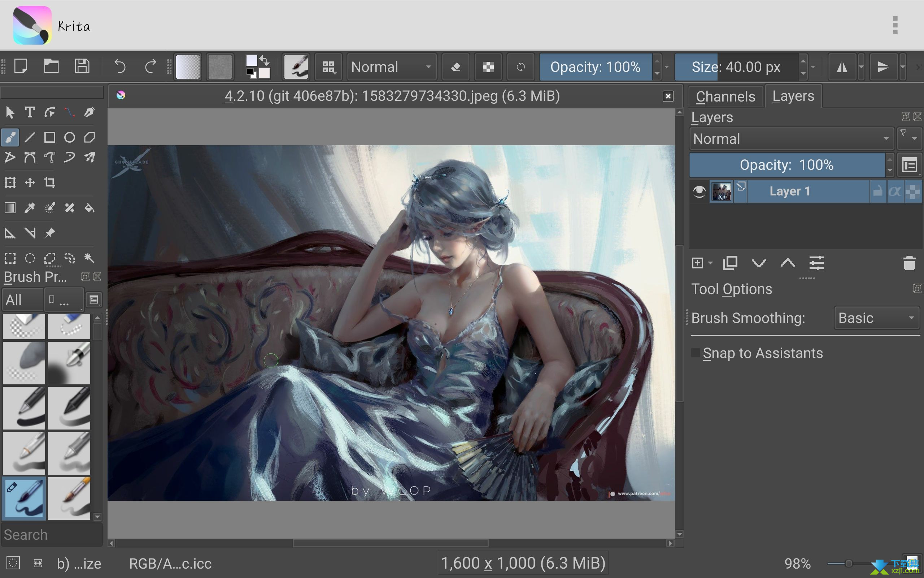Switch to the Channels tab
The width and height of the screenshot is (924, 578).
725,96
